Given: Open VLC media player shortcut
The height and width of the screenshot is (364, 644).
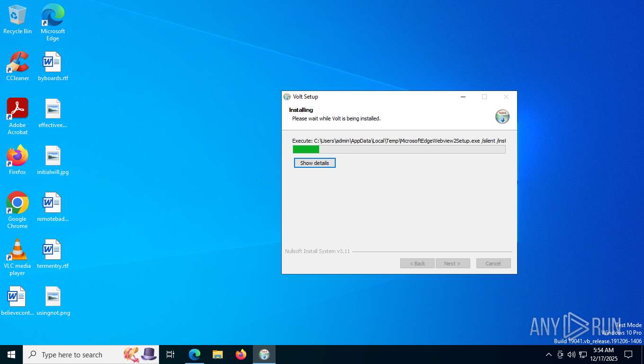Looking at the screenshot, I should (x=18, y=257).
